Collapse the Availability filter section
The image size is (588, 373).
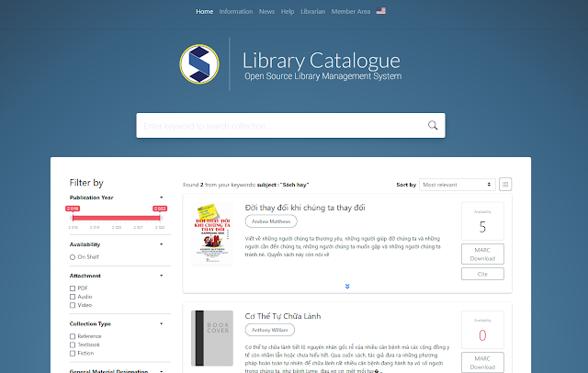point(162,244)
